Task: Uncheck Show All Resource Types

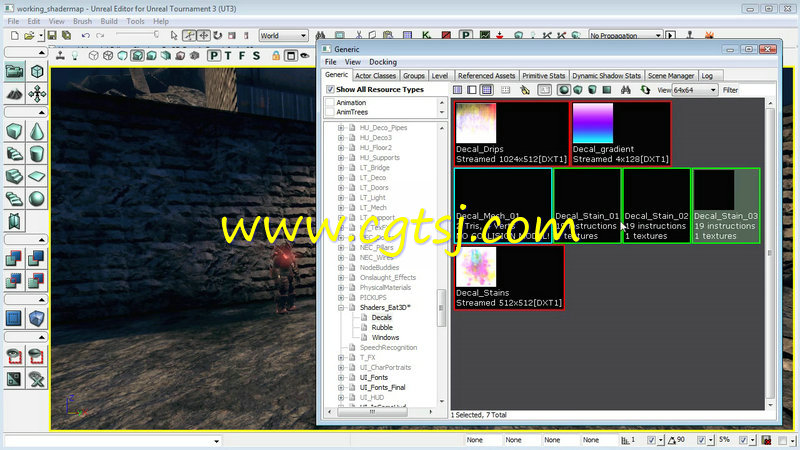Action: tap(330, 89)
